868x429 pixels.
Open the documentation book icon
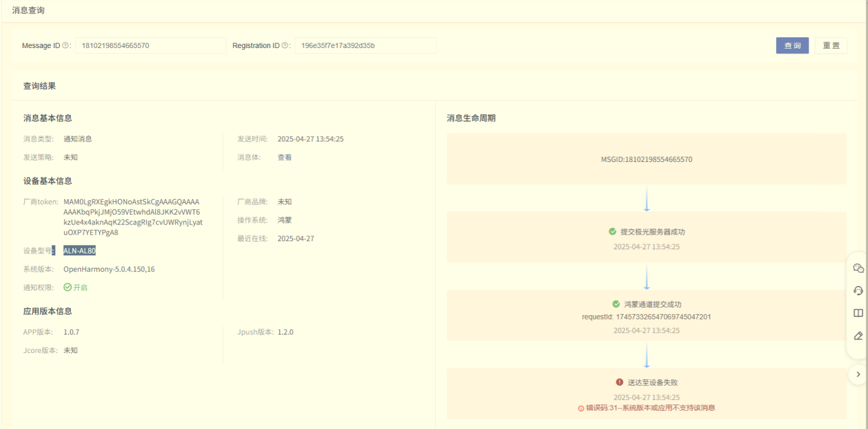(x=858, y=313)
